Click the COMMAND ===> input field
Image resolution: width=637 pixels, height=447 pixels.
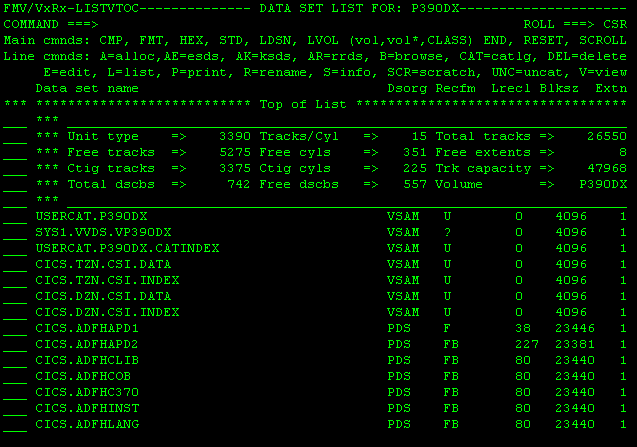pyautogui.click(x=309, y=24)
